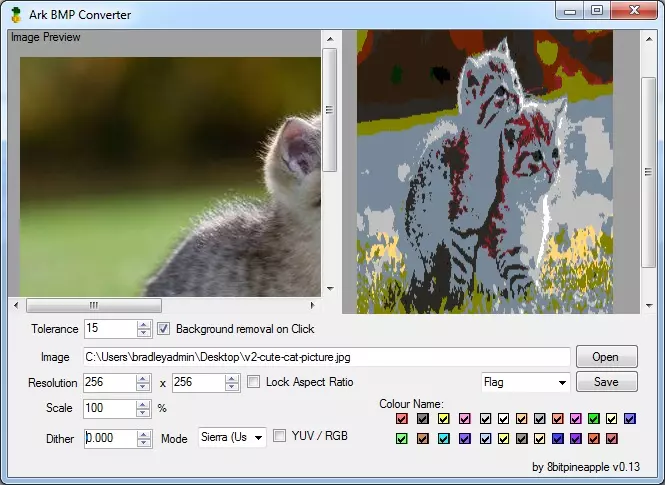Decrease Resolution height with down arrow

tap(232, 387)
